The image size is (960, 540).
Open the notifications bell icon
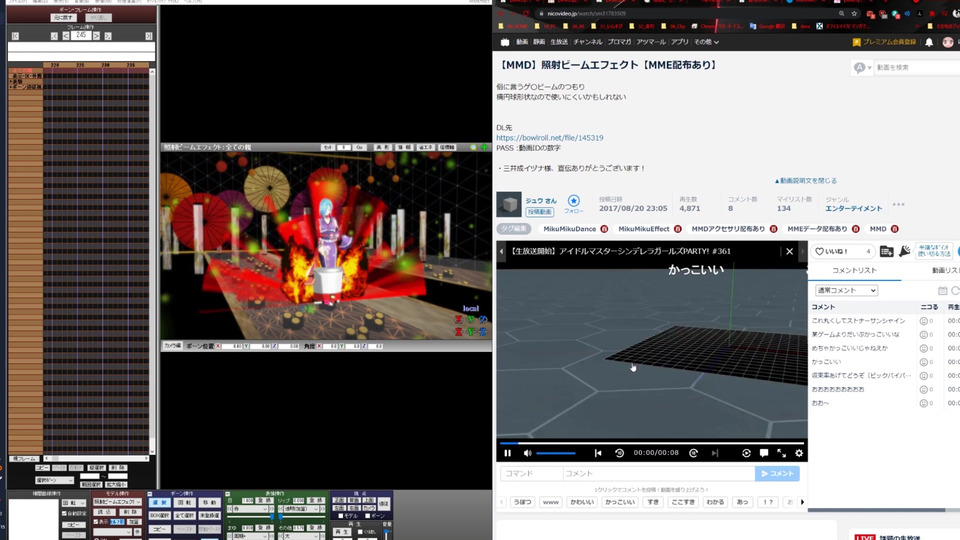tap(929, 42)
